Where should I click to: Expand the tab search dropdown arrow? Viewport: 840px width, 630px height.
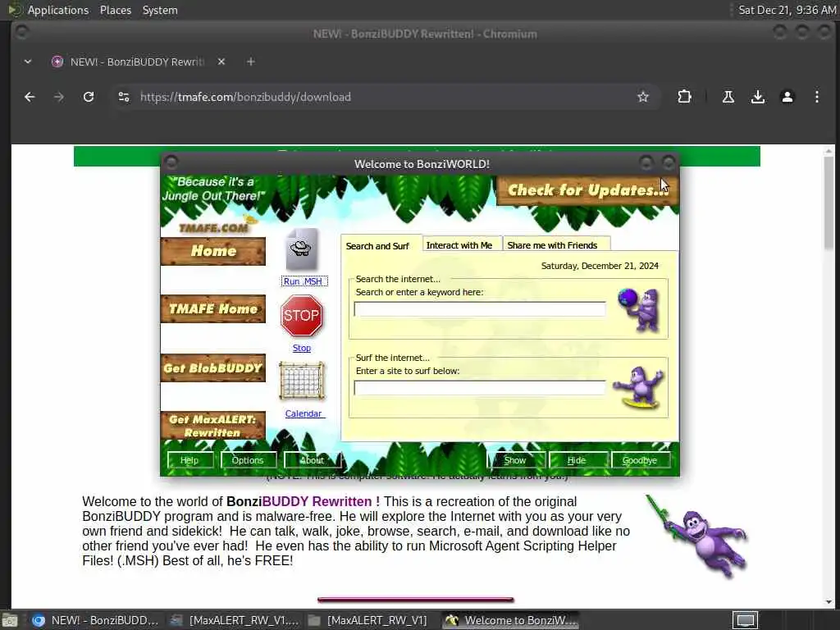pos(28,62)
